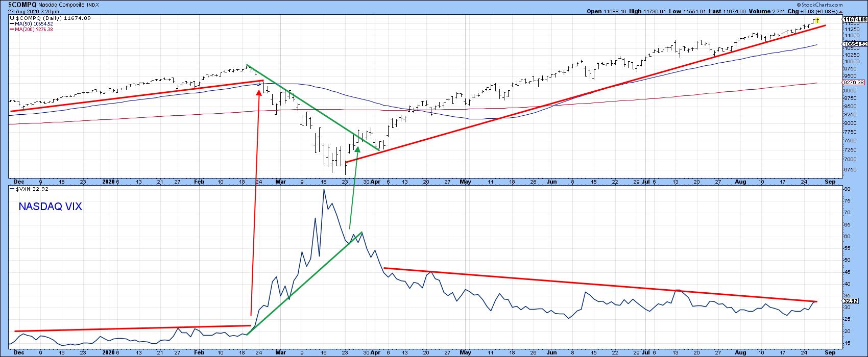Click 'Sep' on the upper panel date axis
Viewport: 868px width, 357px height.
click(830, 181)
